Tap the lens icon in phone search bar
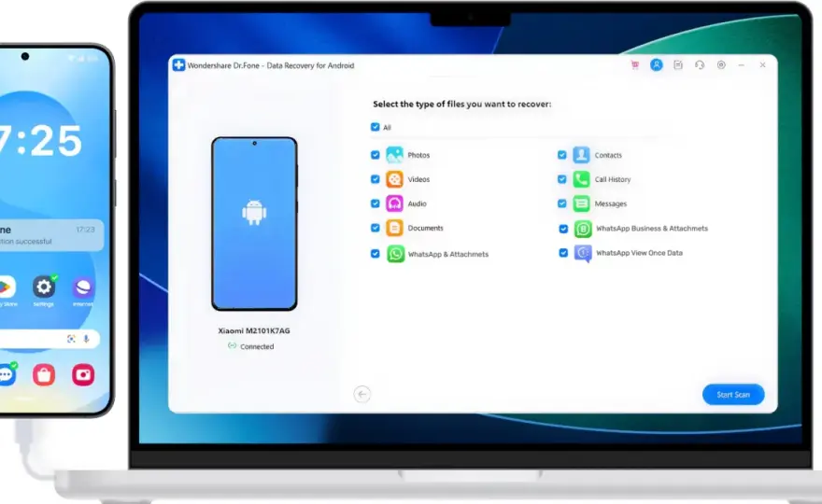Viewport: 822px width, 504px height. (71, 339)
